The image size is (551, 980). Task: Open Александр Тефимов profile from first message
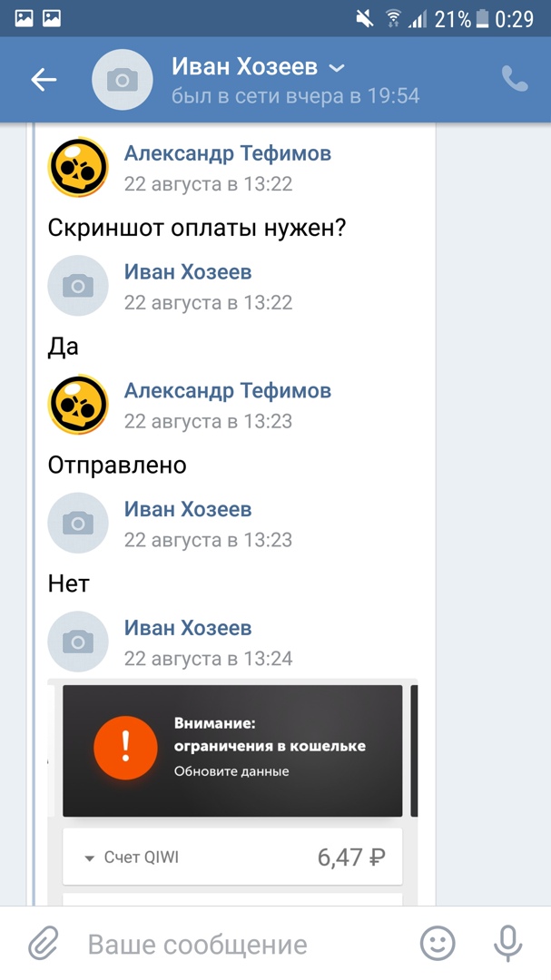click(x=228, y=153)
